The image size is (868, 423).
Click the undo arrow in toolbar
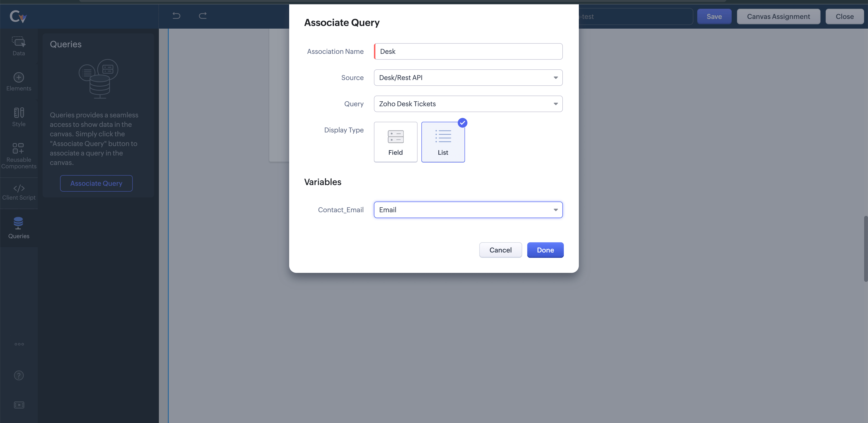(x=176, y=16)
